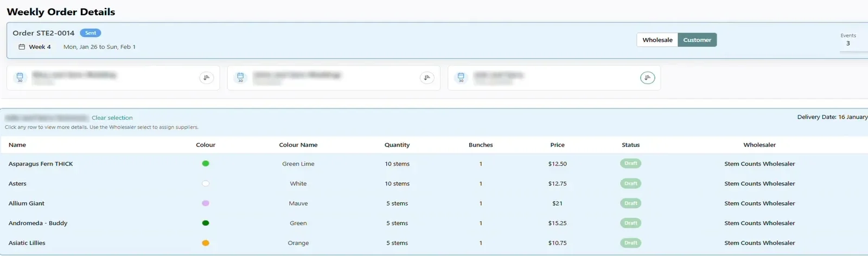Click the Name column header
868x256 pixels.
coord(17,145)
